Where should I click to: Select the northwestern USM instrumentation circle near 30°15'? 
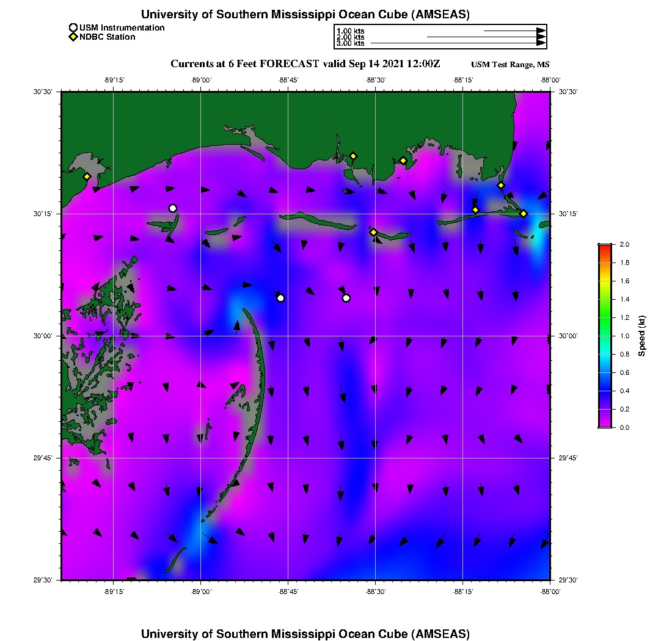[173, 208]
